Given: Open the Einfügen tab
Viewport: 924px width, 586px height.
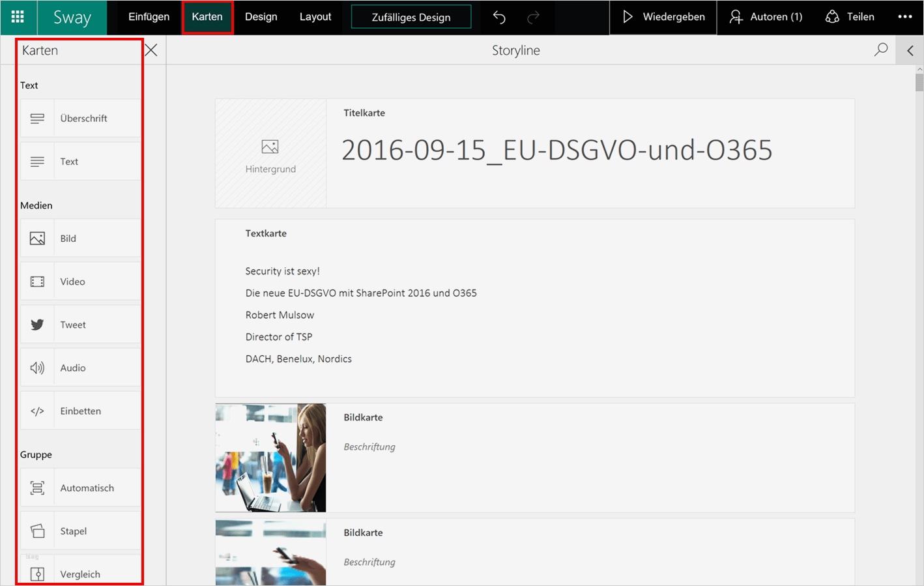Looking at the screenshot, I should (x=148, y=17).
